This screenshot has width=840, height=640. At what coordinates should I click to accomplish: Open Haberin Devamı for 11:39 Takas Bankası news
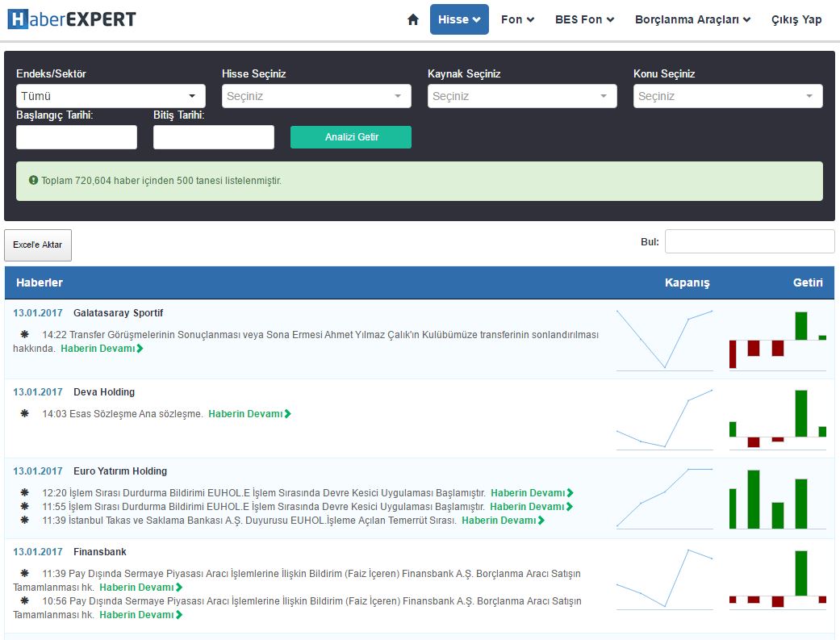coord(503,521)
